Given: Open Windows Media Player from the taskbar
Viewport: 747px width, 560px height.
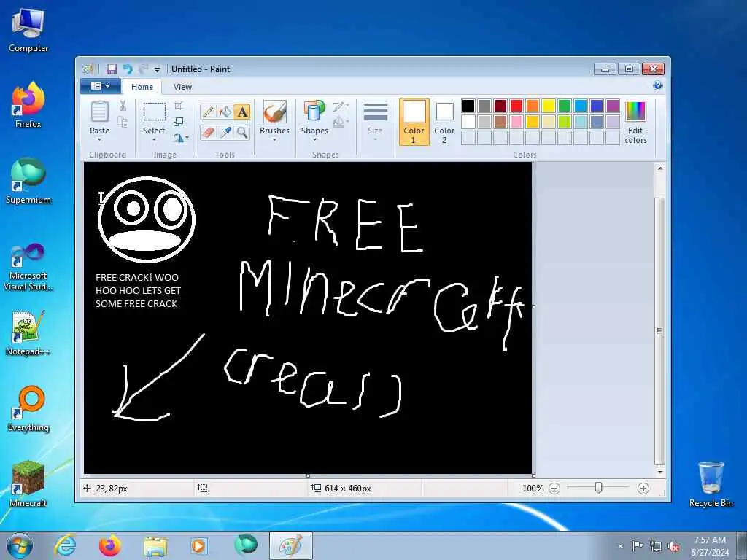Looking at the screenshot, I should [199, 545].
